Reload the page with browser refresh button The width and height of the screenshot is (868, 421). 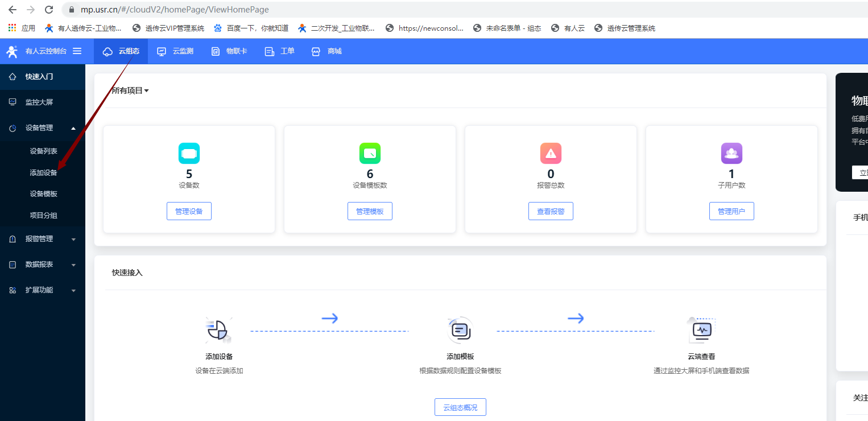click(x=49, y=10)
